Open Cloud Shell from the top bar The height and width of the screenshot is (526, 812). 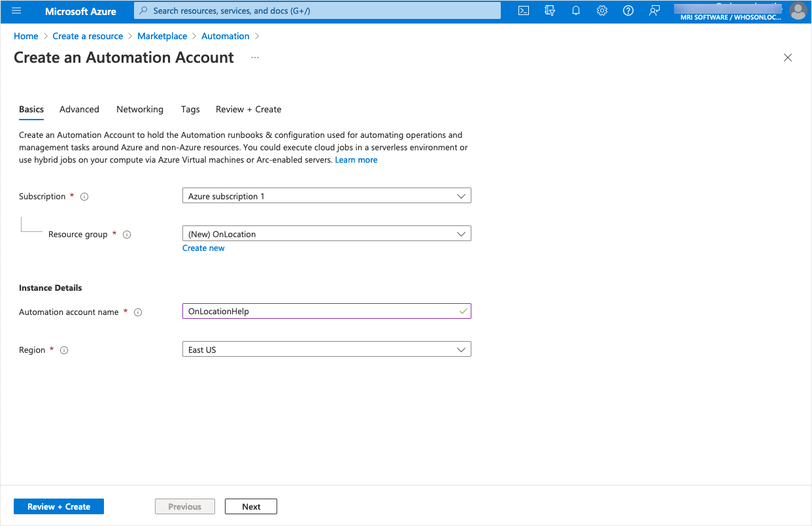524,11
